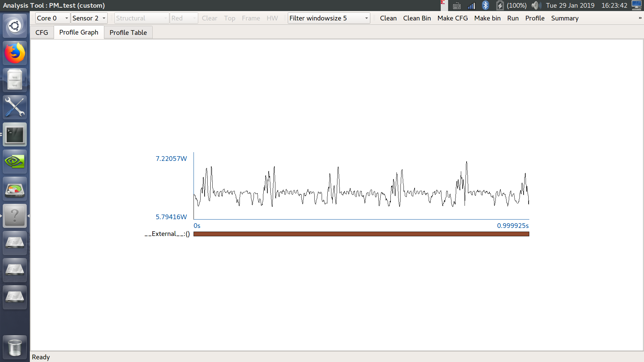The height and width of the screenshot is (362, 644).
Task: Click the Clean button to clear data
Action: coord(388,18)
